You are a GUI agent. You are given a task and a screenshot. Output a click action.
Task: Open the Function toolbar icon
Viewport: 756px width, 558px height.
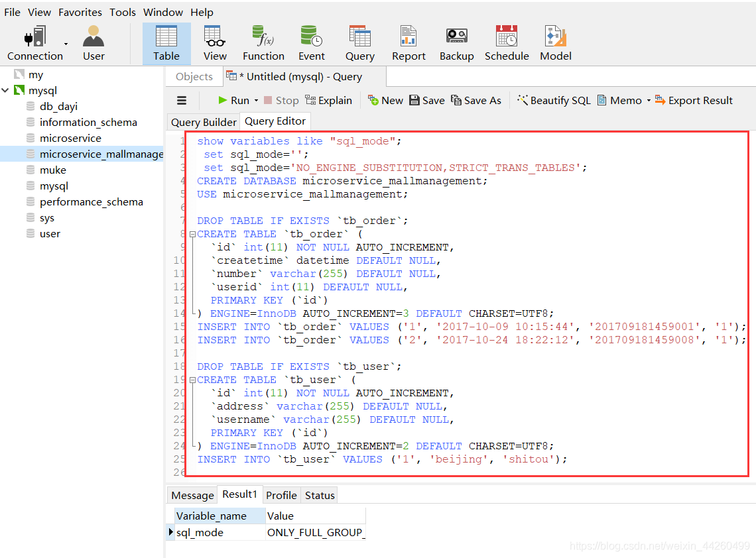[x=263, y=43]
